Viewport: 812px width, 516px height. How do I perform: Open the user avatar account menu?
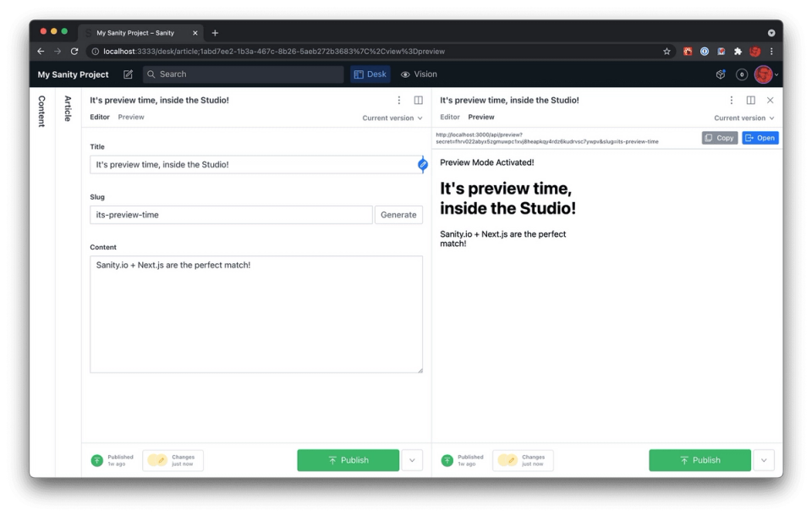click(x=764, y=74)
